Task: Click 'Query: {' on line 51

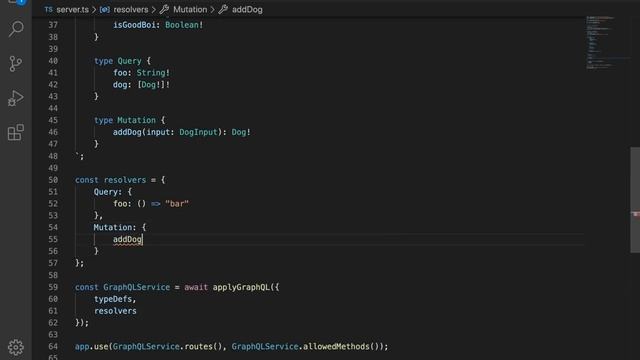Action: [x=113, y=192]
